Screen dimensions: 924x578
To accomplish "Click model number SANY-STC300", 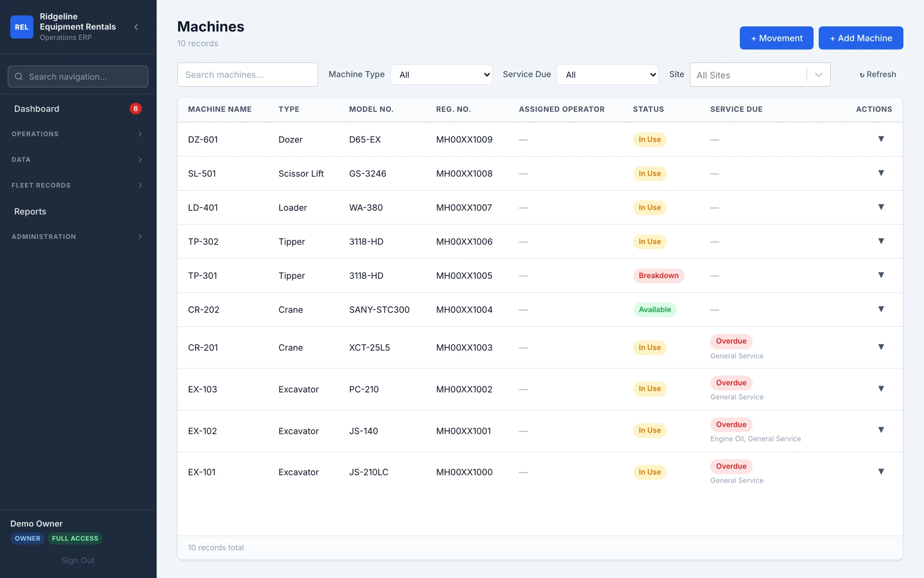I will coord(379,309).
